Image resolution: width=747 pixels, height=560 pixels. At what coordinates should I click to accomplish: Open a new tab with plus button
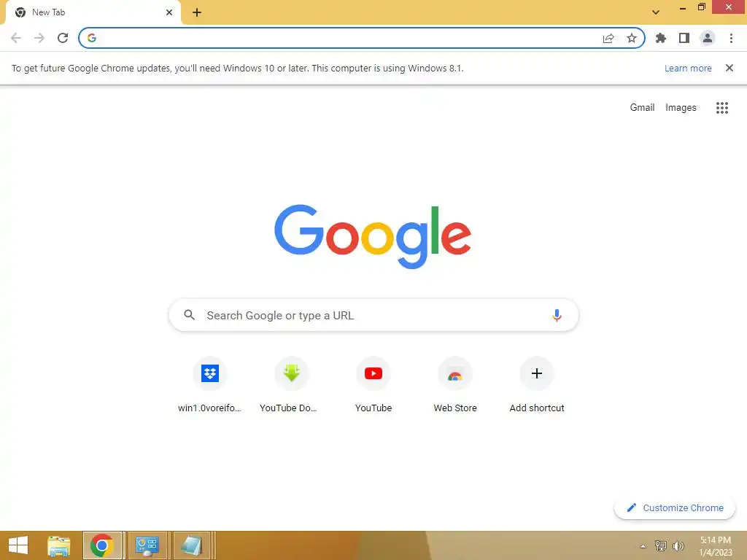pyautogui.click(x=197, y=12)
